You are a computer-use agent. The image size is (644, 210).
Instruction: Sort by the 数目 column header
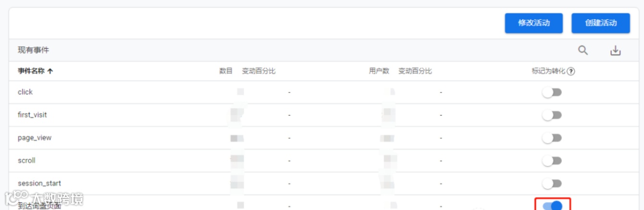pos(226,71)
